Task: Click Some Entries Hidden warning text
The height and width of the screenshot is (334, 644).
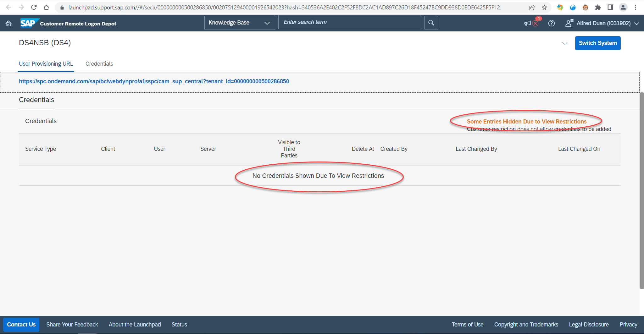Action: point(527,122)
